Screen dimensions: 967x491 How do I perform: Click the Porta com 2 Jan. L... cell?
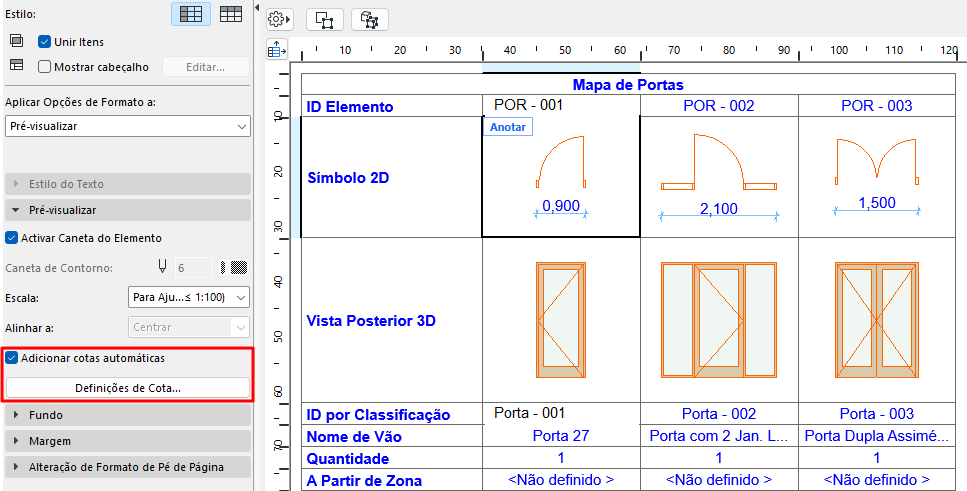point(719,436)
